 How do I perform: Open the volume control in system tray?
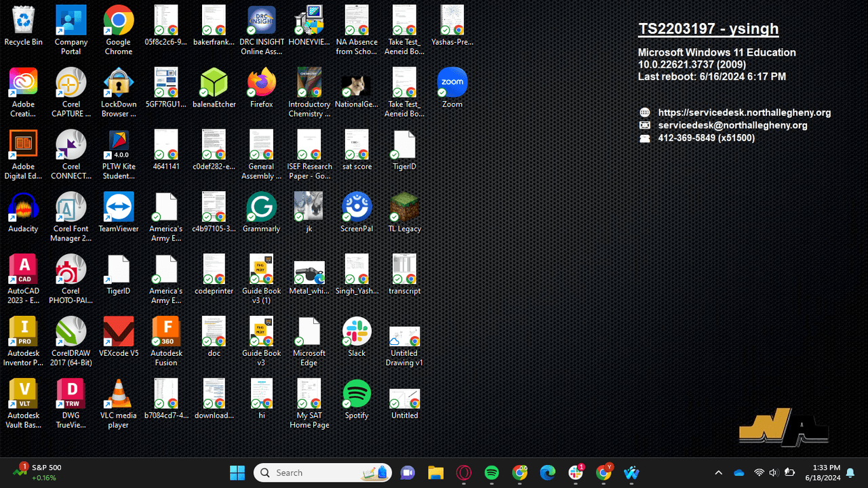coord(773,472)
